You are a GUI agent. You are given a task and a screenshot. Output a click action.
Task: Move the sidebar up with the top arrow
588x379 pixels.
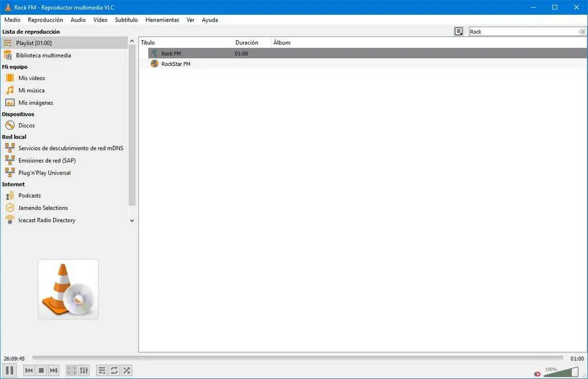(132, 41)
